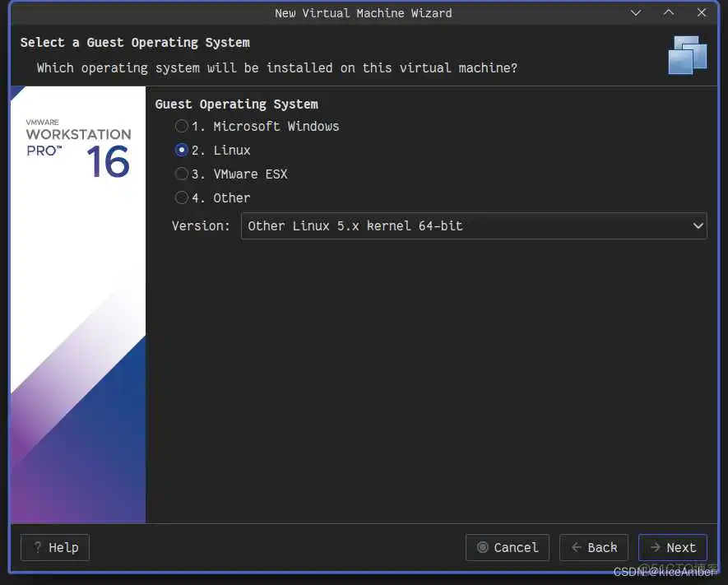The image size is (728, 585).
Task: Click Back to return to previous step
Action: point(593,547)
